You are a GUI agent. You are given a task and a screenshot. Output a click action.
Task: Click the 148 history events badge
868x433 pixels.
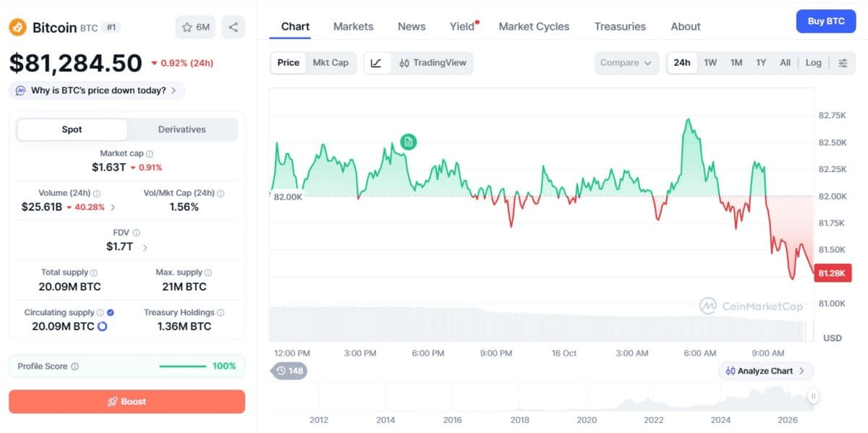click(289, 371)
